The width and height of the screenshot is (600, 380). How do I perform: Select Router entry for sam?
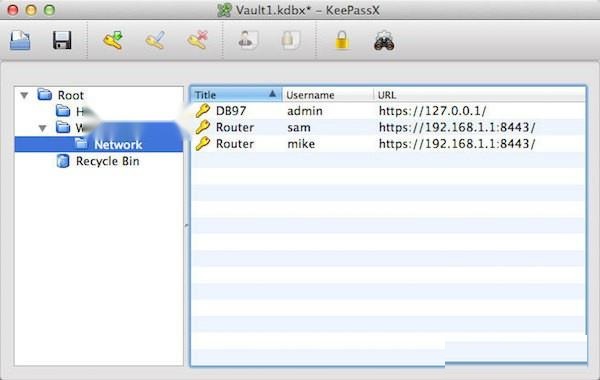[388, 127]
